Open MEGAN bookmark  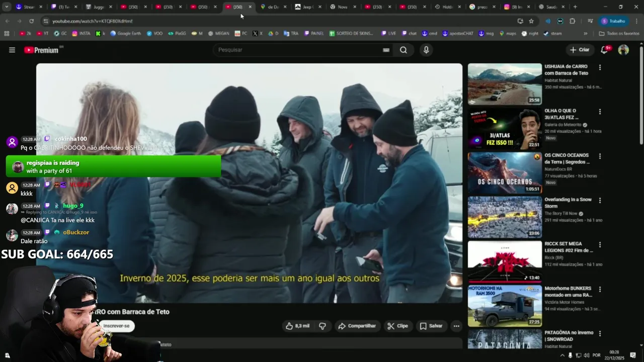[x=218, y=33]
